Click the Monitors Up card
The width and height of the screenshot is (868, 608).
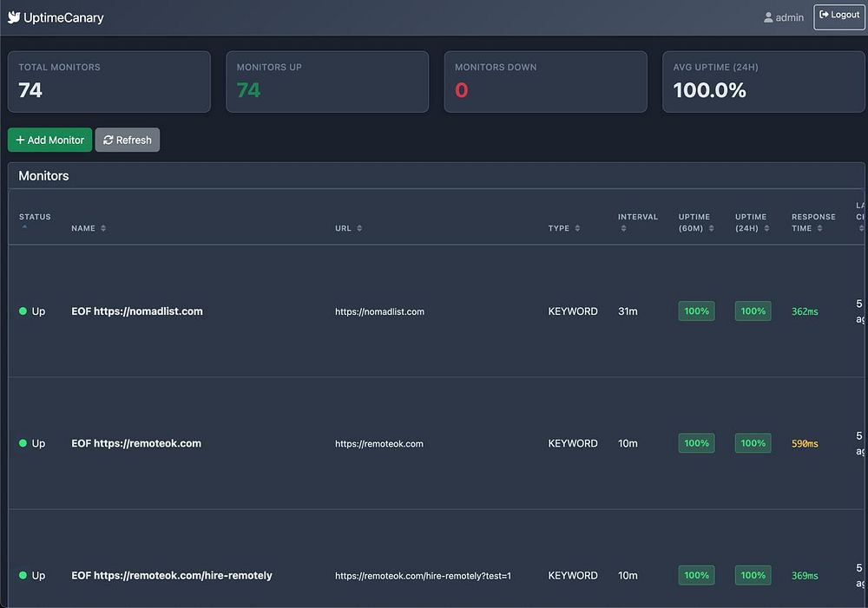[327, 82]
